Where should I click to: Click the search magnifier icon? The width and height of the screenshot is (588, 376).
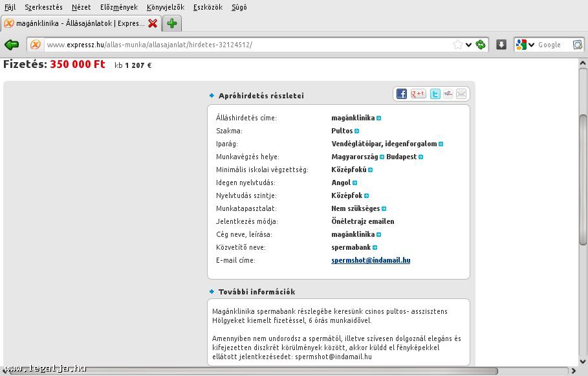pos(578,45)
